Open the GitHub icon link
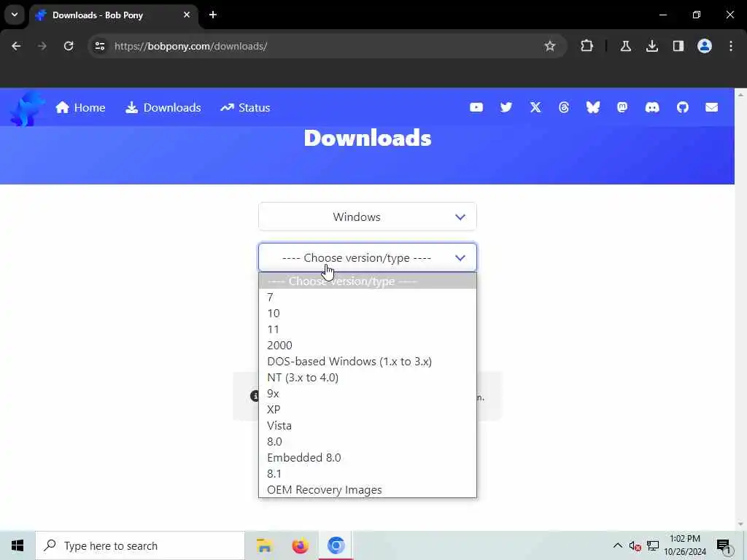The image size is (747, 560). click(683, 108)
